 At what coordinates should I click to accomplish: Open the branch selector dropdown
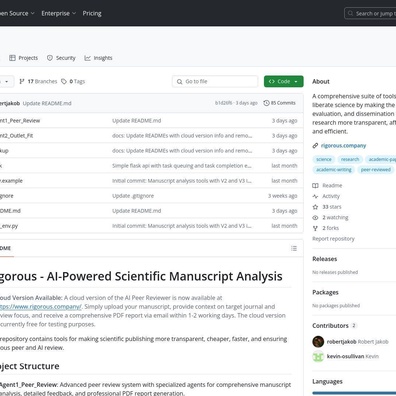coord(6,81)
